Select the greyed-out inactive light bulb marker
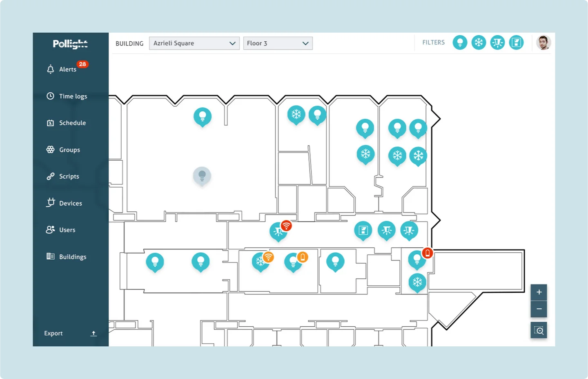 pyautogui.click(x=202, y=176)
